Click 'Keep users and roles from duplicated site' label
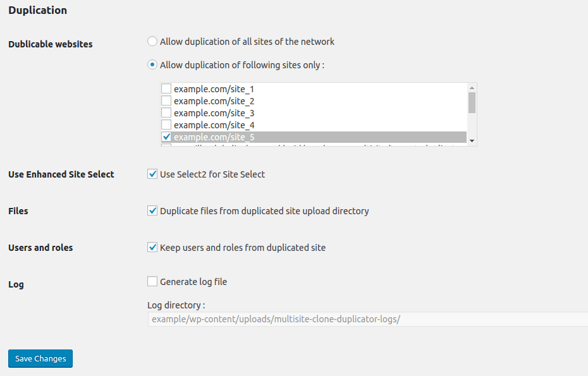The width and height of the screenshot is (588, 376). point(243,248)
